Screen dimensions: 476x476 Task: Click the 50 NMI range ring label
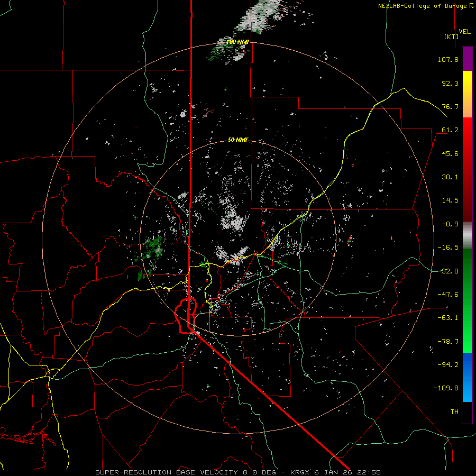click(x=237, y=140)
